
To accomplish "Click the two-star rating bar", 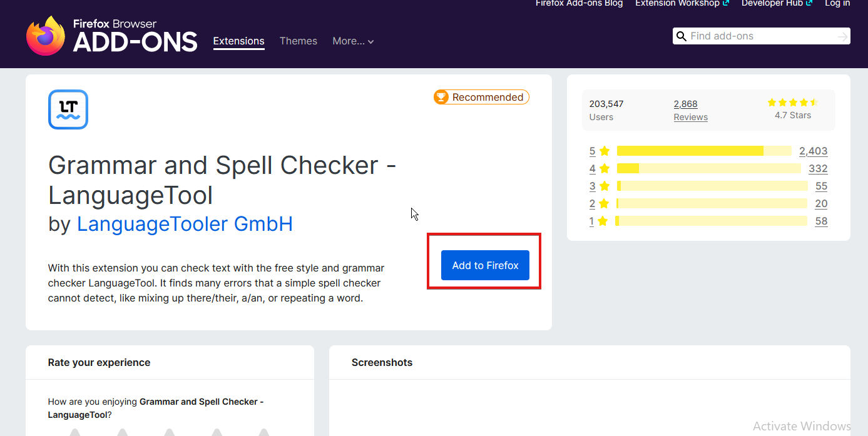I will [712, 203].
